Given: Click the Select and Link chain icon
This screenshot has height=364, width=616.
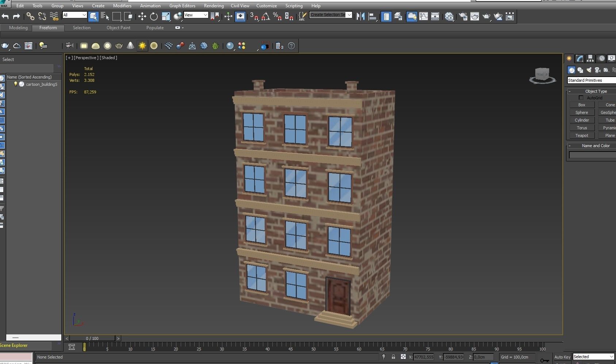Looking at the screenshot, I should pyautogui.click(x=30, y=16).
